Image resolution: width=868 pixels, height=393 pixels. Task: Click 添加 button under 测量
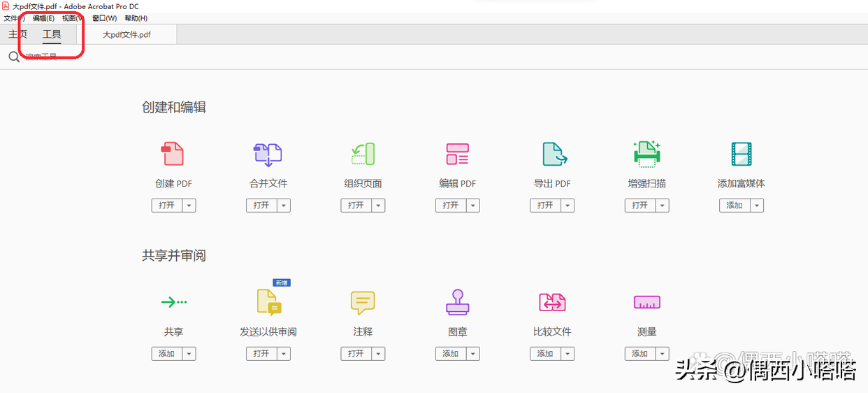pos(640,354)
